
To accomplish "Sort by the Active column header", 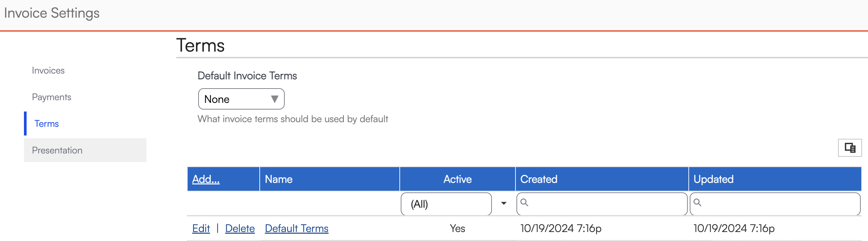I will 457,179.
